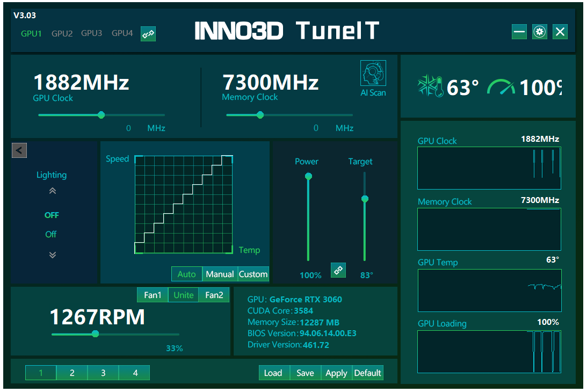Click the 7300MHz Memory Clock readout
The image size is (587, 392).
tap(270, 82)
